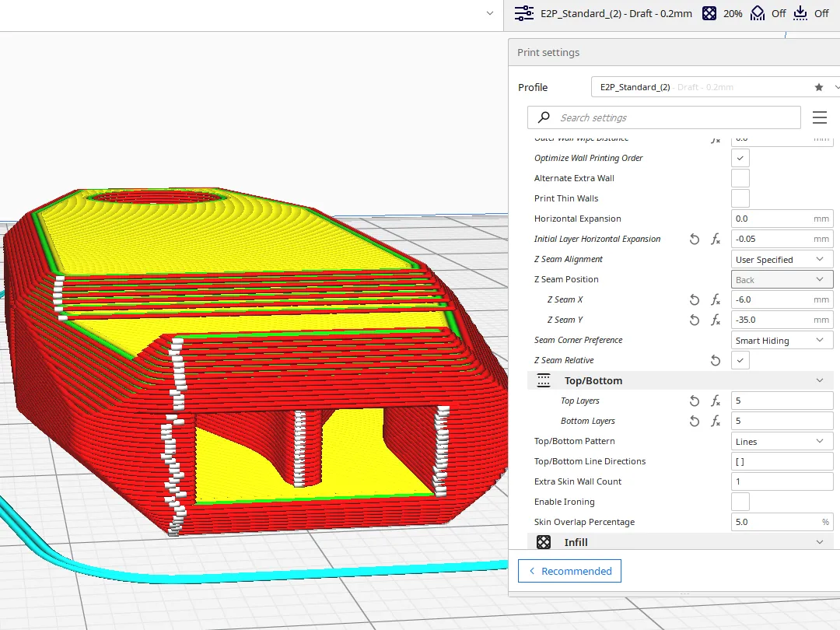Click the print settings sliders icon in top bar

524,13
